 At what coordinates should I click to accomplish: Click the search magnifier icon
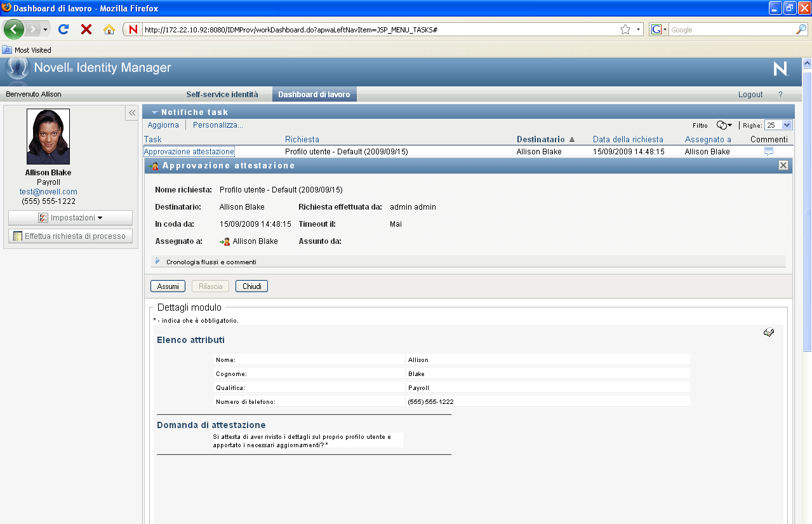click(x=801, y=29)
